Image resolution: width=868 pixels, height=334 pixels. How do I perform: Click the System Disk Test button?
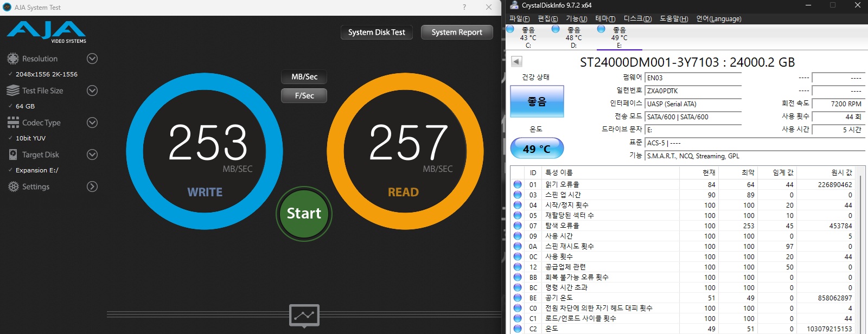click(376, 32)
